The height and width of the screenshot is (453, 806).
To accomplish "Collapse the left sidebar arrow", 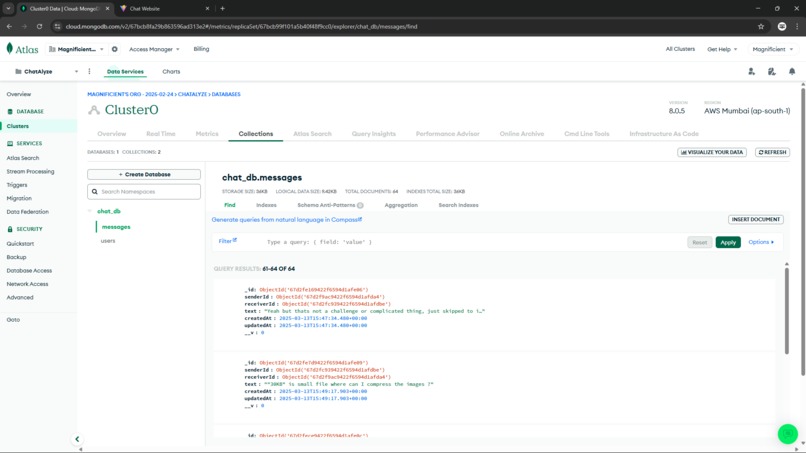I will coord(77,439).
